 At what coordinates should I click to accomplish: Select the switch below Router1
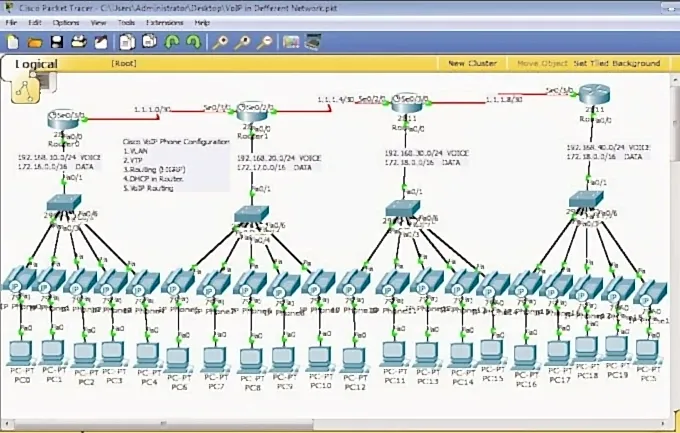pyautogui.click(x=252, y=214)
